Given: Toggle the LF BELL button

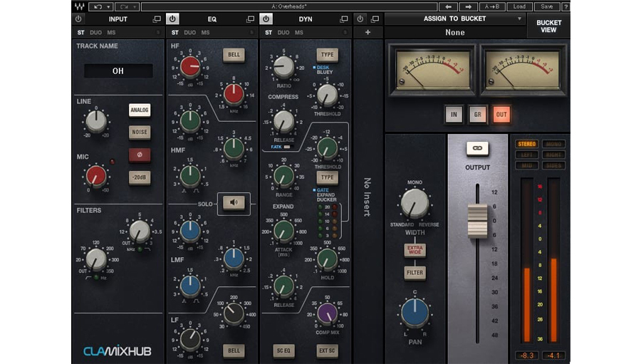Looking at the screenshot, I should click(234, 350).
